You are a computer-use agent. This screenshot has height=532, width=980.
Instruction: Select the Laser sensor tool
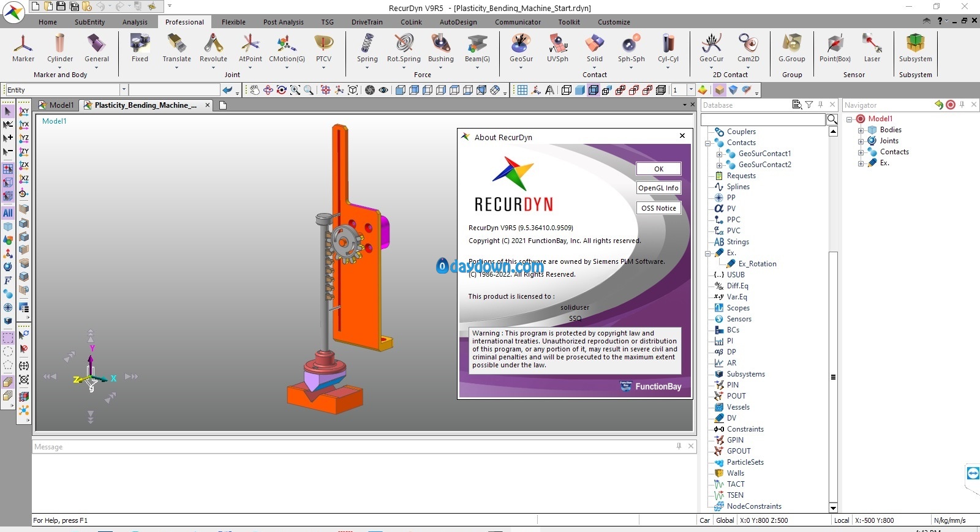872,48
